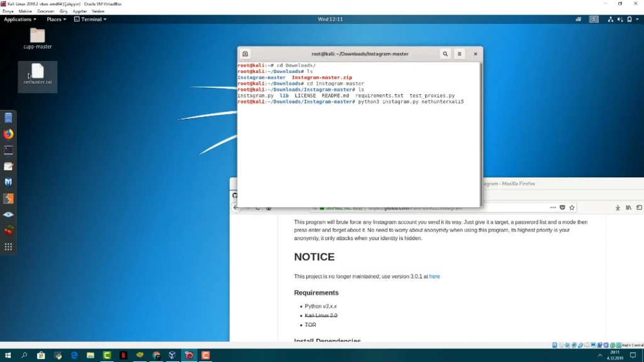Click 'TOR' requirement list item

(310, 325)
